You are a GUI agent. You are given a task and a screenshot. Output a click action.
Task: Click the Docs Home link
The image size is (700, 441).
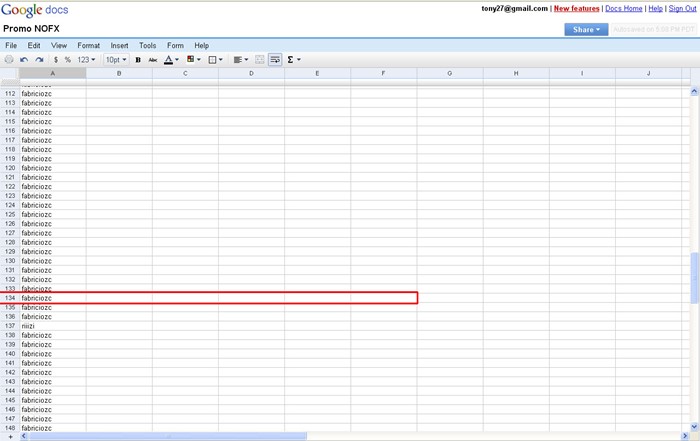click(623, 8)
